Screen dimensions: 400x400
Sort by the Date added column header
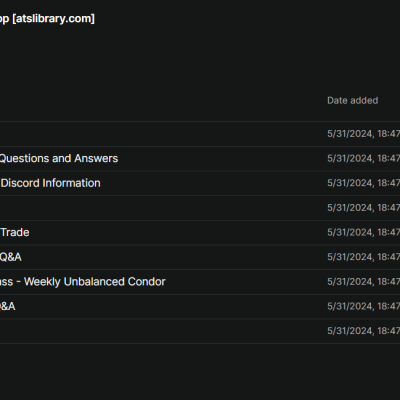coord(352,100)
